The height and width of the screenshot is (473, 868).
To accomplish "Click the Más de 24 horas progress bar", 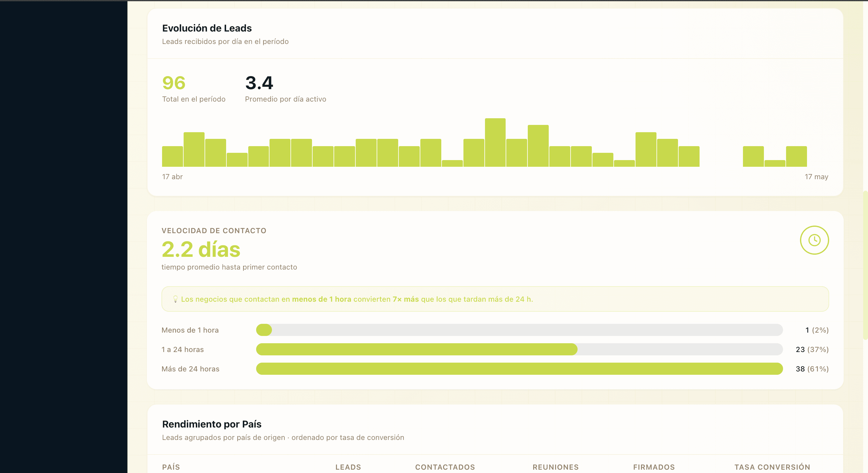I will pos(519,369).
